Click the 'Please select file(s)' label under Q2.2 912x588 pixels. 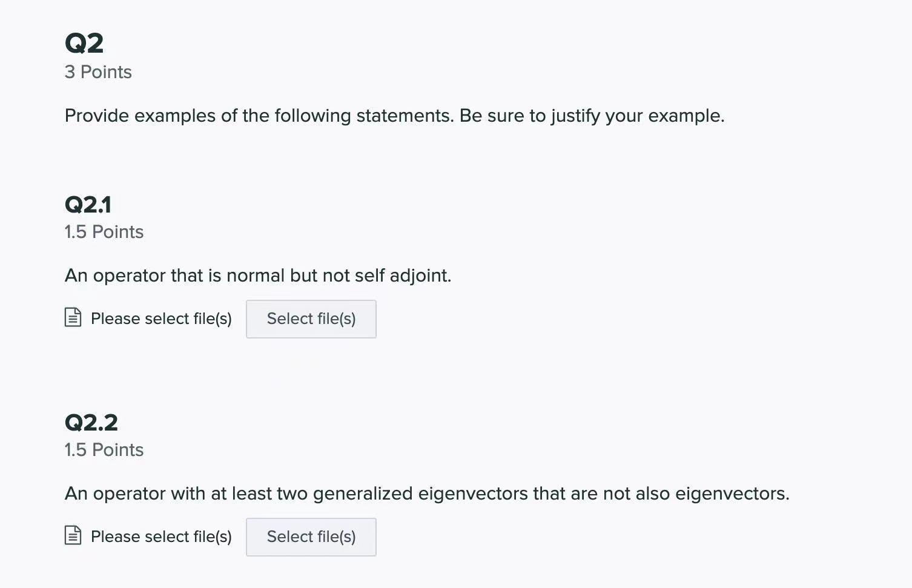coord(160,536)
